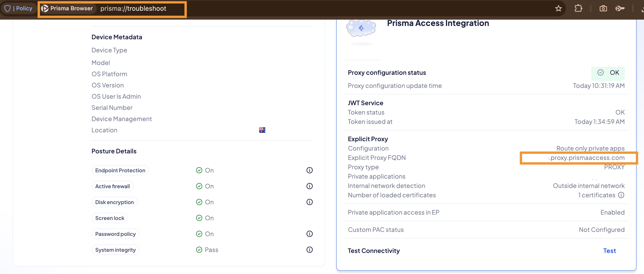Click the screenshot camera icon
Image resolution: width=644 pixels, height=274 pixels.
[x=603, y=8]
